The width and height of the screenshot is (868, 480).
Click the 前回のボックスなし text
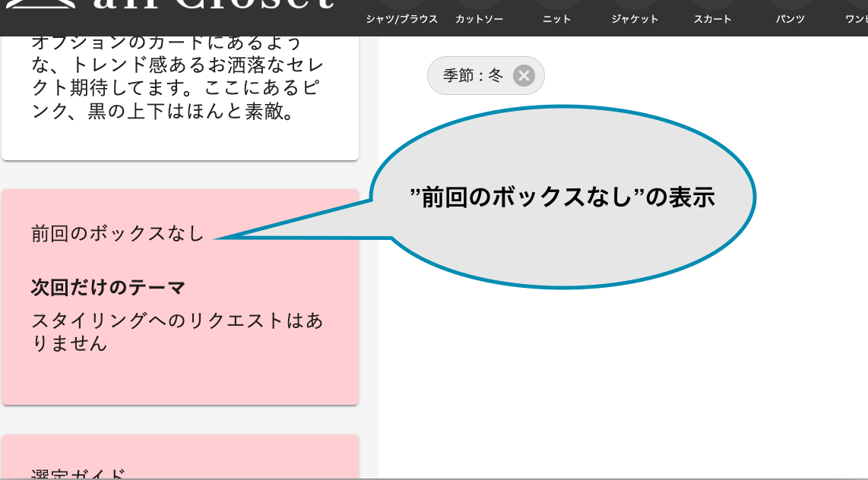(118, 234)
